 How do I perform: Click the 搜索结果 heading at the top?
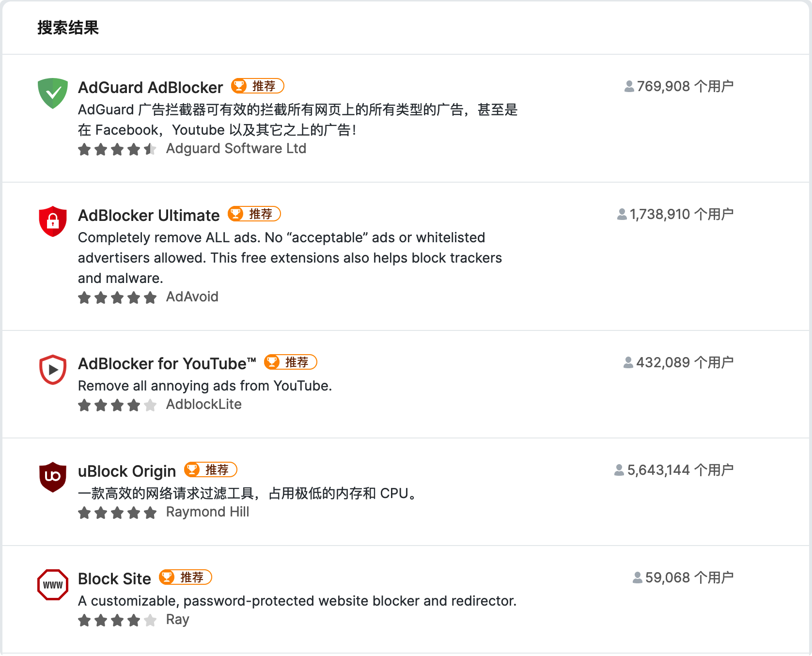click(x=68, y=28)
